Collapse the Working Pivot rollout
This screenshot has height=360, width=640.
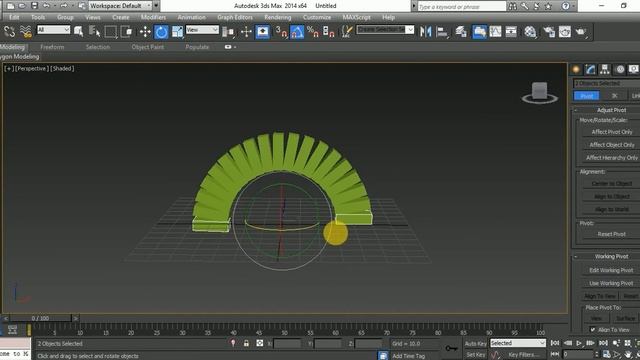click(611, 256)
